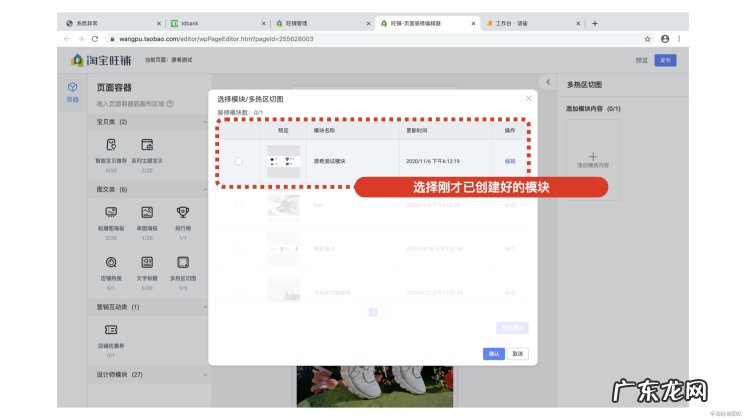Open the browser profile icon
Image resolution: width=746 pixels, height=420 pixels.
point(665,39)
